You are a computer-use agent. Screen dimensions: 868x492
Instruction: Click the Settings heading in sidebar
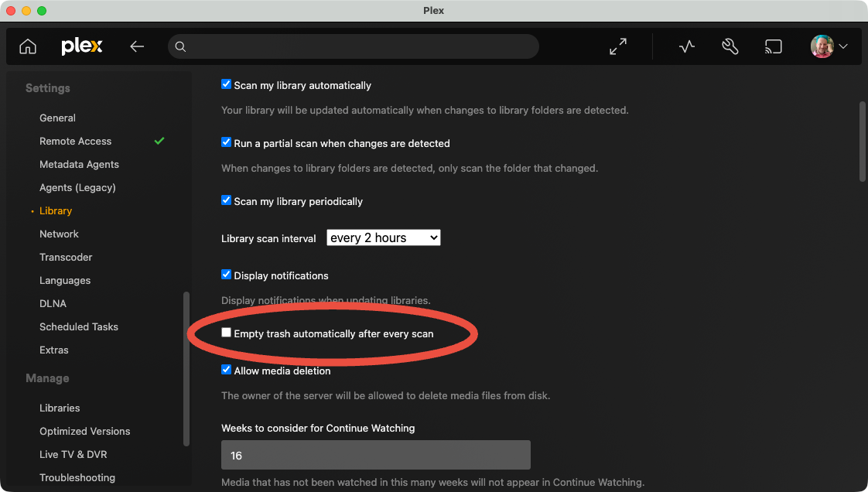click(x=48, y=88)
